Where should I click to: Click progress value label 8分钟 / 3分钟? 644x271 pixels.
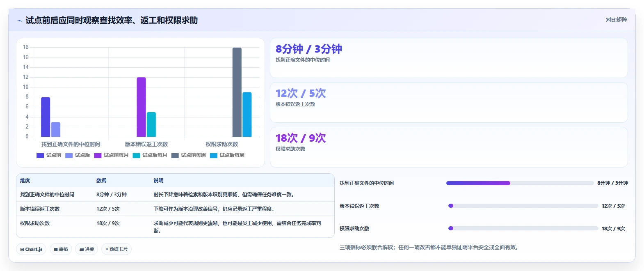click(x=612, y=183)
